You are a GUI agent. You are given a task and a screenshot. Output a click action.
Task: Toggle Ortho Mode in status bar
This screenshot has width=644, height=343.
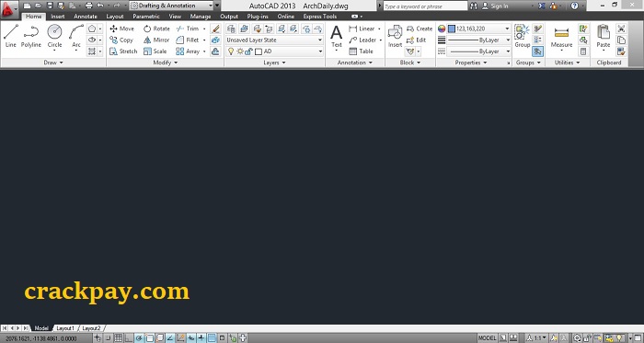tap(129, 338)
